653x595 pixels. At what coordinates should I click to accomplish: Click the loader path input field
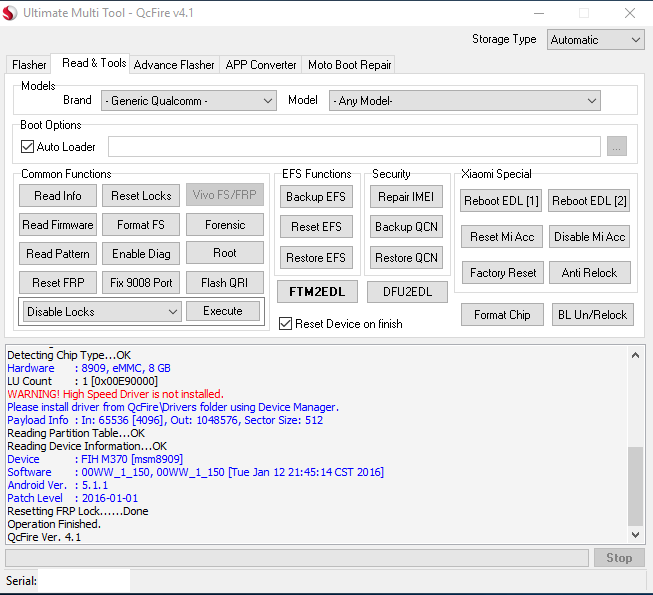pos(354,147)
